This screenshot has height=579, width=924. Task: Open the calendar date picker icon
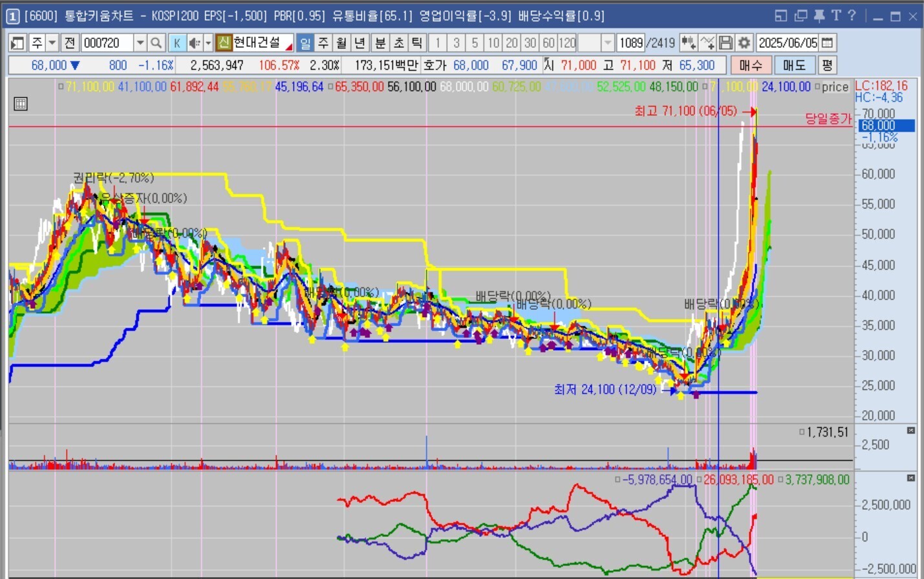(x=828, y=43)
